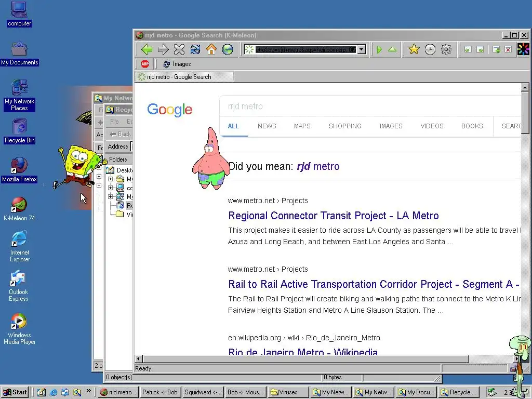
Task: Open the BOOKS search tab
Action: [472, 126]
